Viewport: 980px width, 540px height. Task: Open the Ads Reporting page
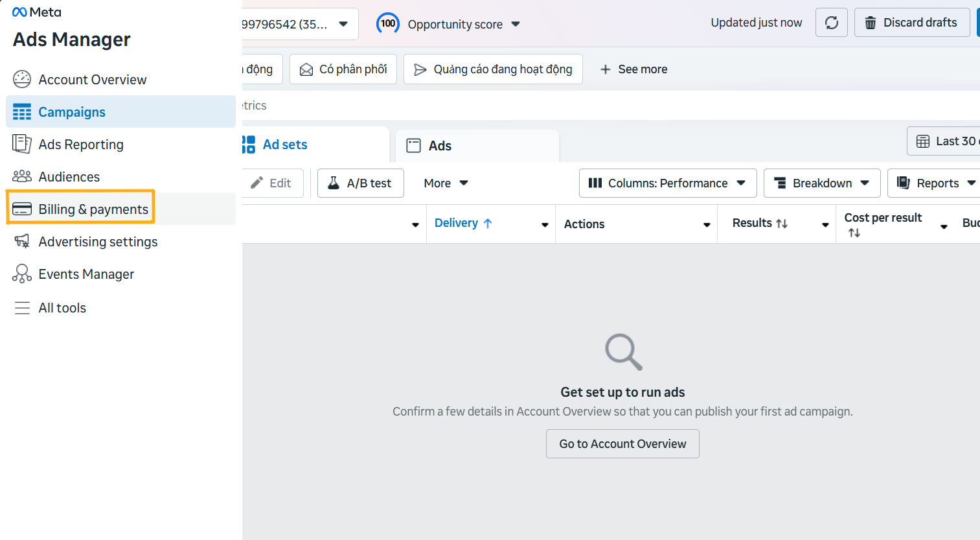[80, 145]
